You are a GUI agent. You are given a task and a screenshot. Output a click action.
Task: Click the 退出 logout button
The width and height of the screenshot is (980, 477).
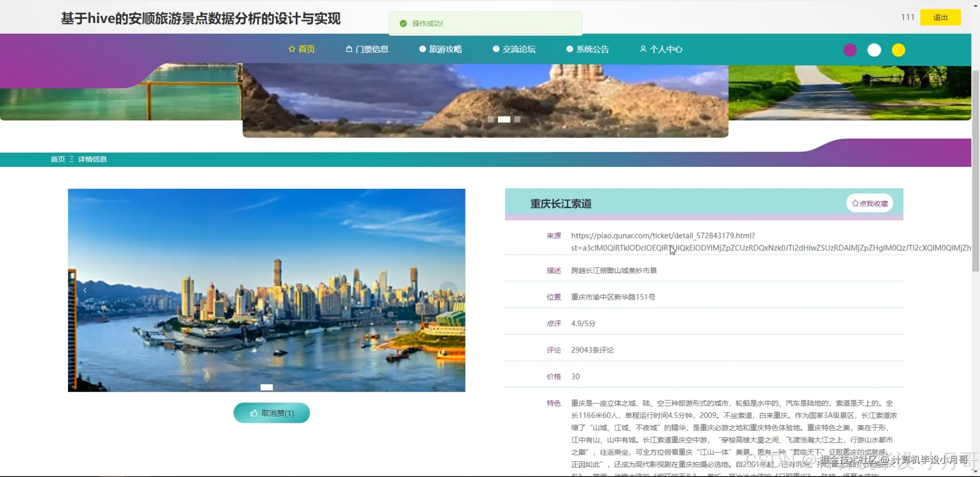[x=940, y=17]
